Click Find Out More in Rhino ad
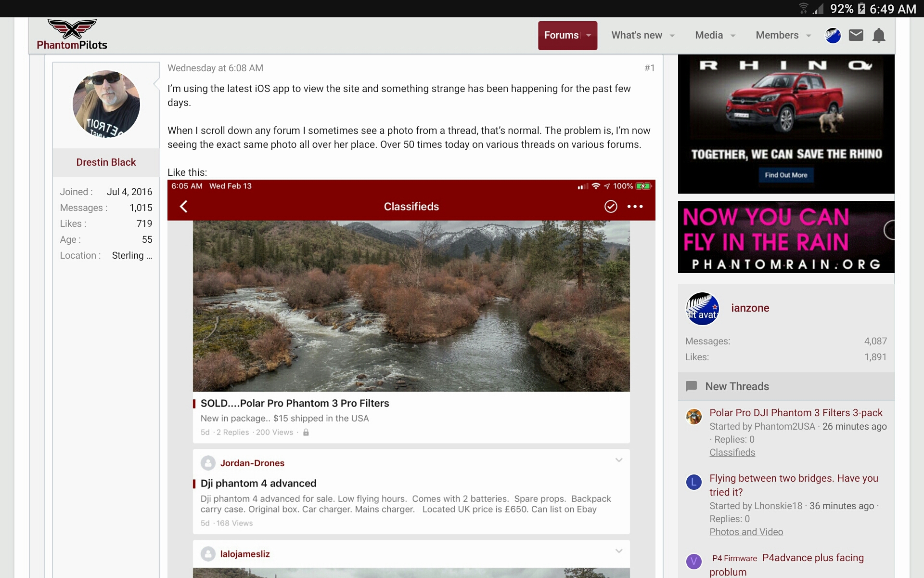The width and height of the screenshot is (924, 578). tap(786, 175)
